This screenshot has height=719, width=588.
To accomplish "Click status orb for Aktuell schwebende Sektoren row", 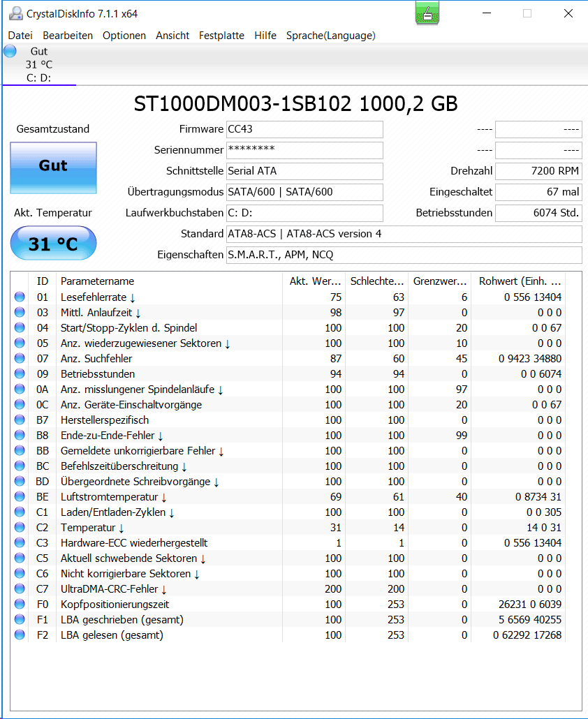I will 20,558.
